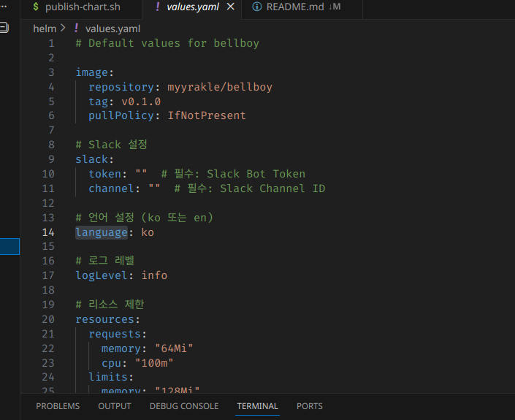
Task: Click the chevron after helm in breadcrumb
Action: click(x=63, y=28)
